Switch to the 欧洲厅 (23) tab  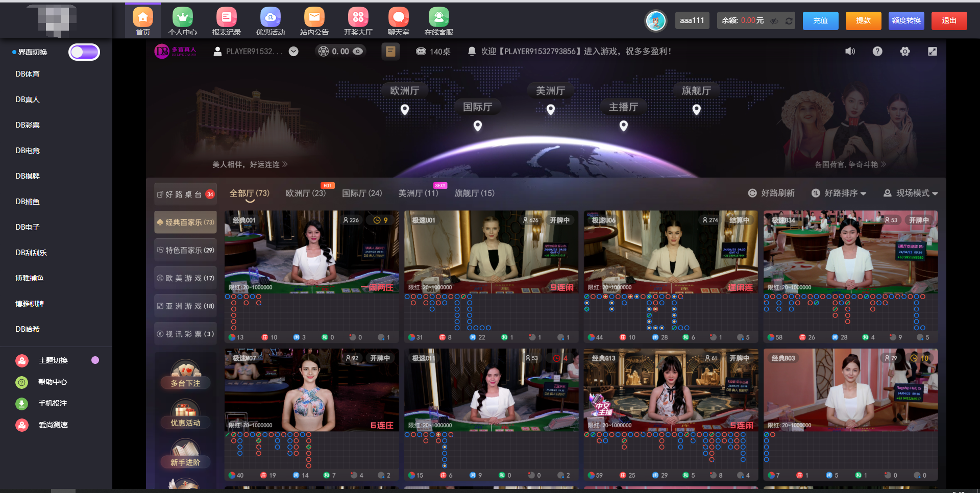[305, 193]
